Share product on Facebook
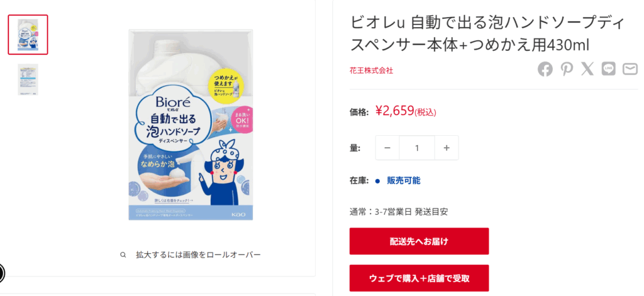This screenshot has height=296, width=644. tap(545, 69)
